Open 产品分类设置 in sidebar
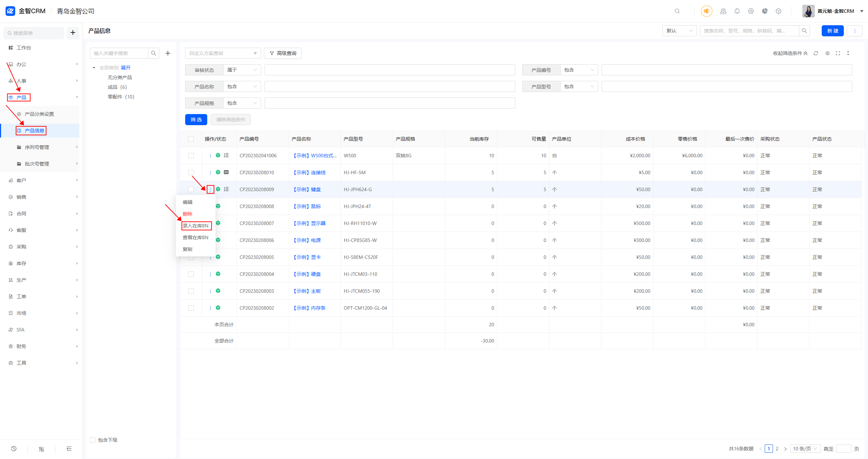The height and width of the screenshot is (459, 868). click(x=39, y=114)
